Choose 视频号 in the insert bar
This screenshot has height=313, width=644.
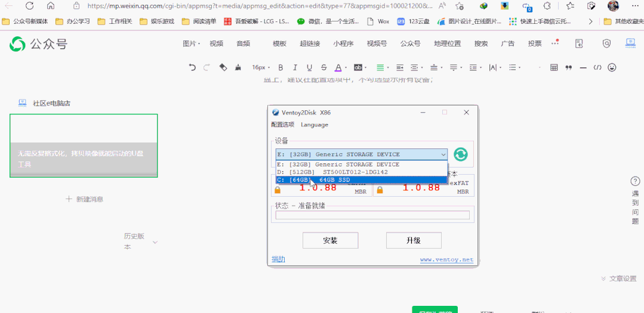[x=377, y=44]
